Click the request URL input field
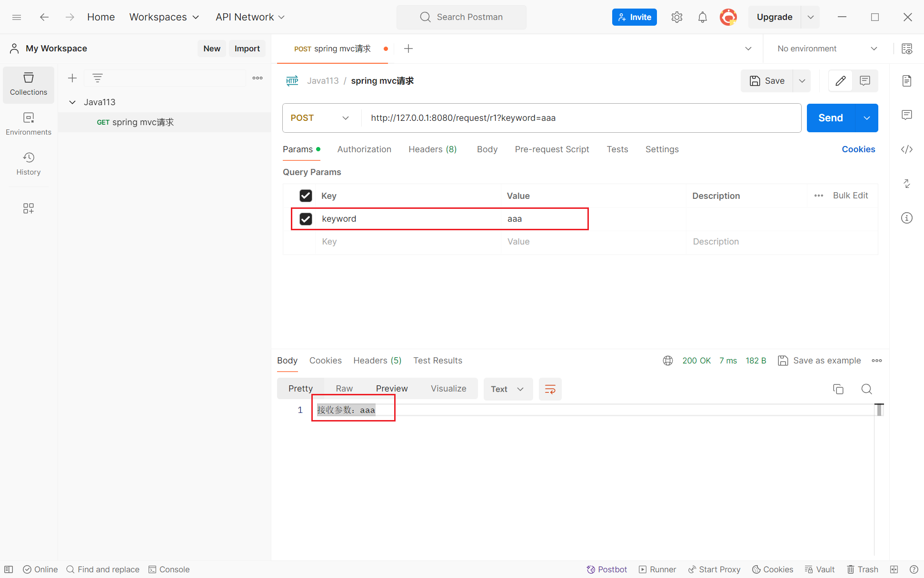Image resolution: width=924 pixels, height=578 pixels. point(581,118)
